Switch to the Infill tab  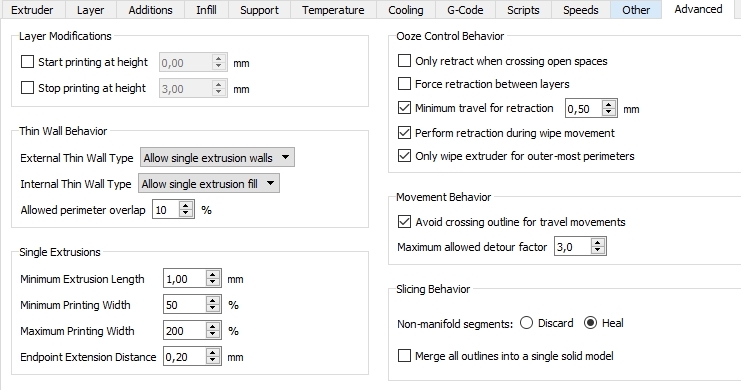tap(207, 10)
